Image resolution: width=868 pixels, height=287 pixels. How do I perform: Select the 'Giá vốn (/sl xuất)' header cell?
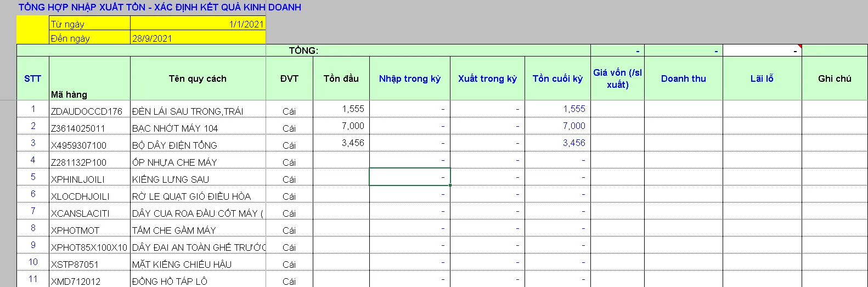(617, 78)
